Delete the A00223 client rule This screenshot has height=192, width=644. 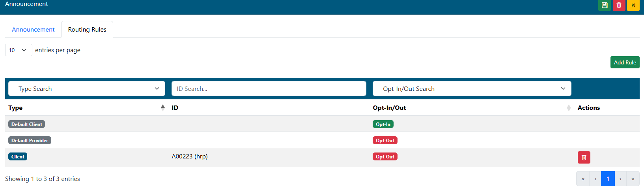(x=584, y=157)
